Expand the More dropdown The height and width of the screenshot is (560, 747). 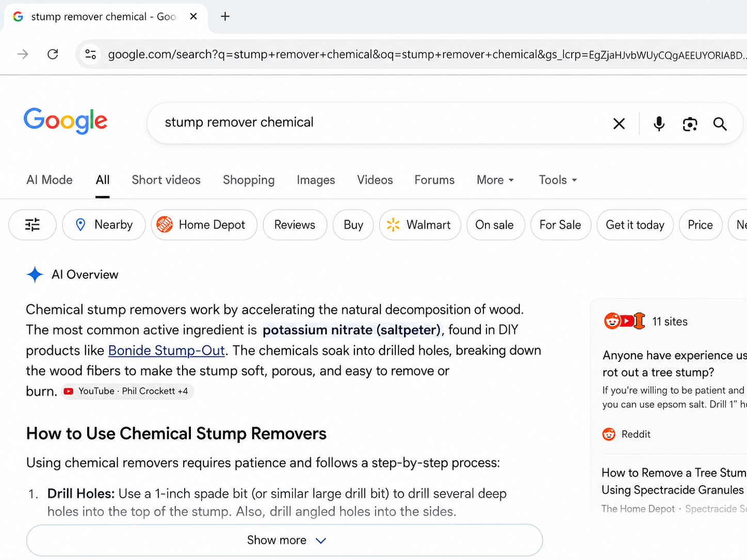495,180
